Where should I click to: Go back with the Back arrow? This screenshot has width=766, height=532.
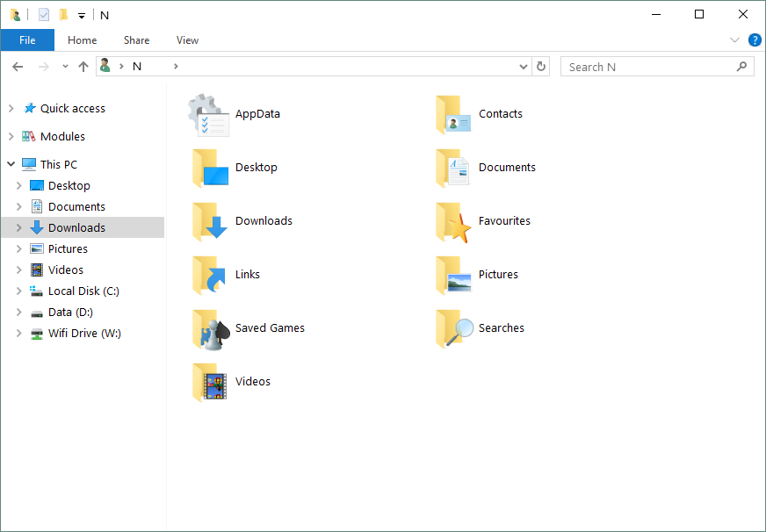click(18, 67)
